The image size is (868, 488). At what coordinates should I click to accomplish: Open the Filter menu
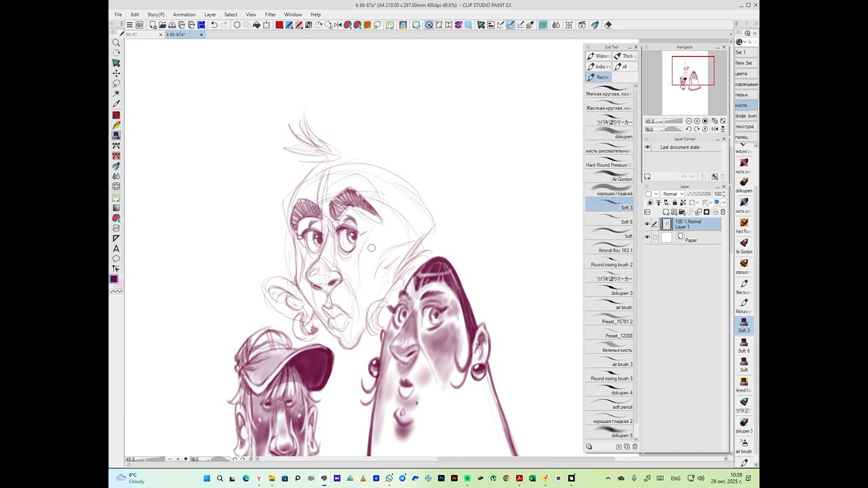tap(271, 14)
